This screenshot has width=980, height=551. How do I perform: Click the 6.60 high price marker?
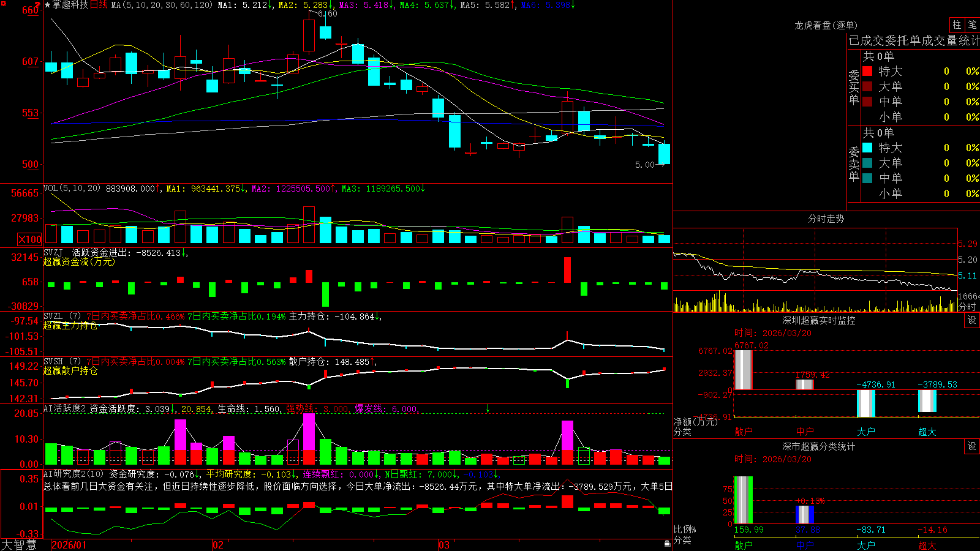click(328, 13)
